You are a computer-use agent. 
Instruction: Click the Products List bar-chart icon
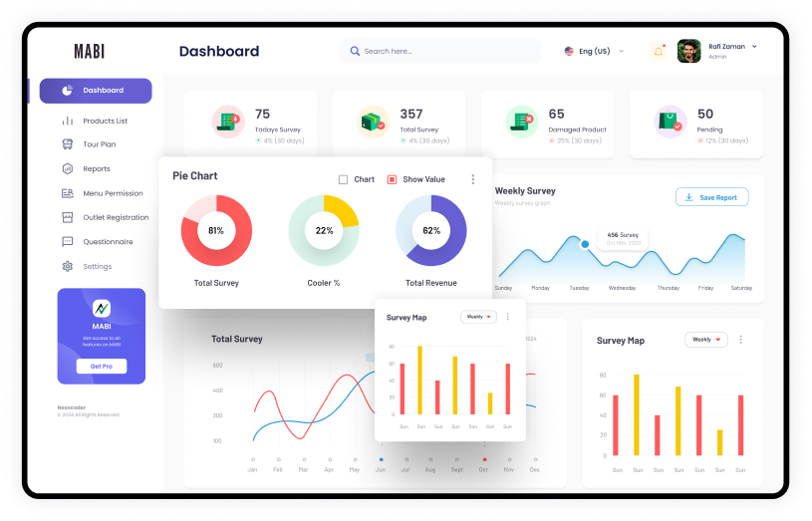click(68, 121)
